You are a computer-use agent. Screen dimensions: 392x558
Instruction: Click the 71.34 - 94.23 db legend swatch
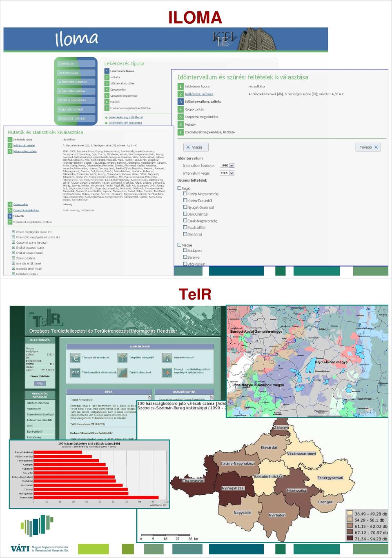[x=350, y=538]
